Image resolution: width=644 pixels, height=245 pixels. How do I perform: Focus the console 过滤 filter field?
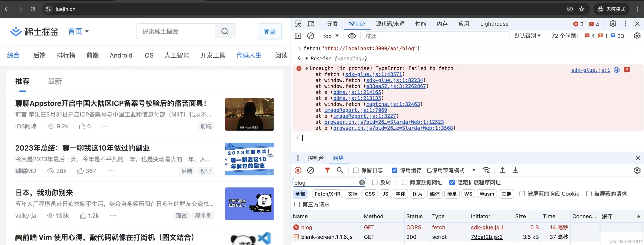437,36
